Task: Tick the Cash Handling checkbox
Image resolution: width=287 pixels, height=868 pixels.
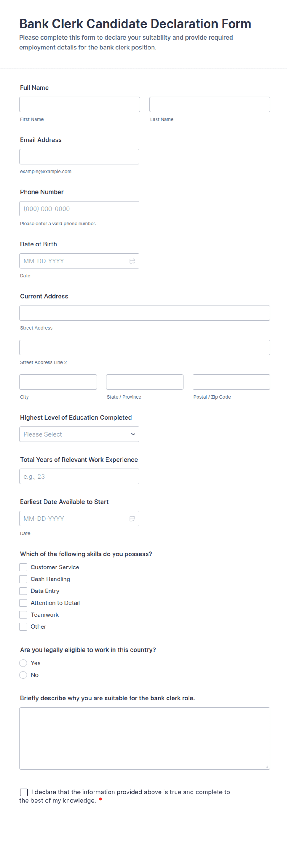Action: (x=23, y=579)
